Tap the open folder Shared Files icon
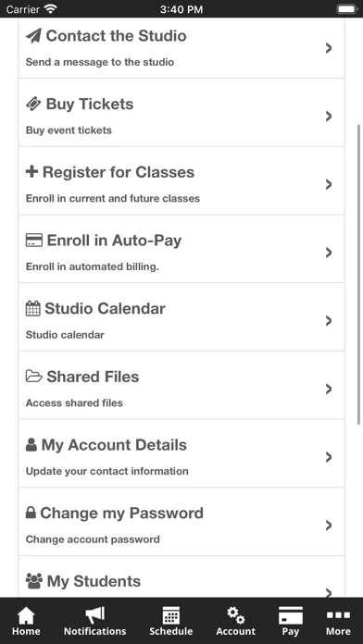The width and height of the screenshot is (363, 644). (34, 377)
